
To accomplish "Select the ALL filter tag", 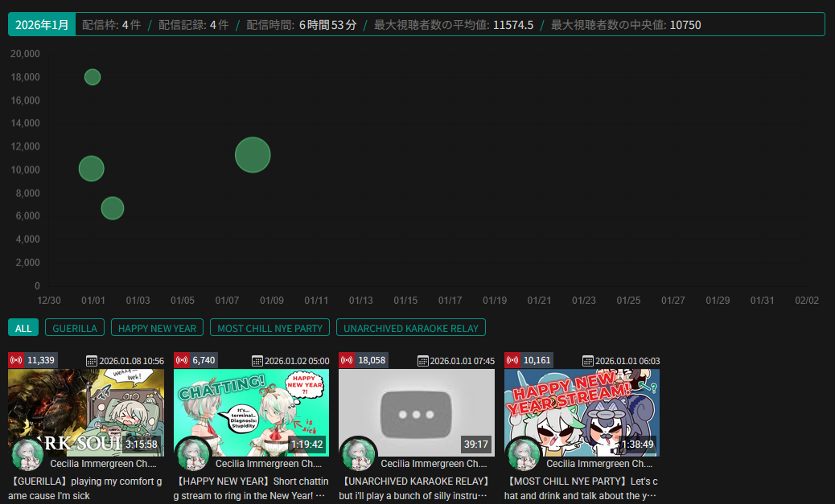I will [23, 328].
